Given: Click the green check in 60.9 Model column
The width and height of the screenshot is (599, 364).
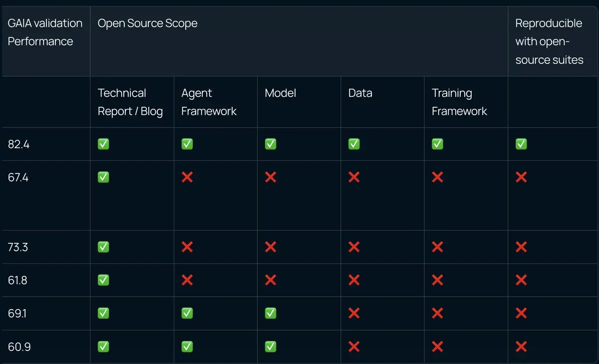Looking at the screenshot, I should pos(271,347).
